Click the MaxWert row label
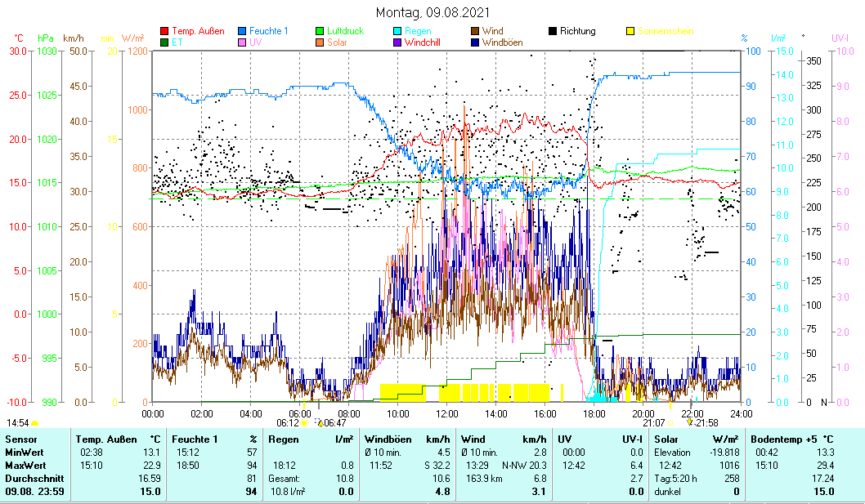Image resolution: width=865 pixels, height=504 pixels. (x=25, y=465)
